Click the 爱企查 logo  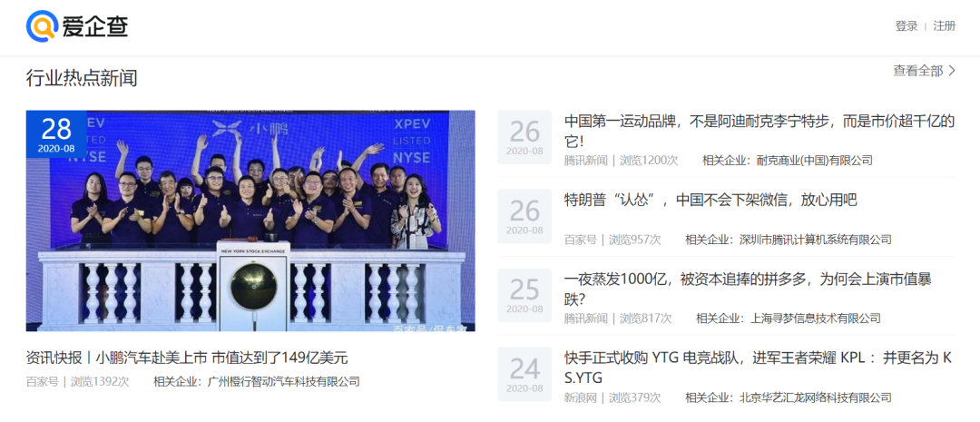click(77, 26)
